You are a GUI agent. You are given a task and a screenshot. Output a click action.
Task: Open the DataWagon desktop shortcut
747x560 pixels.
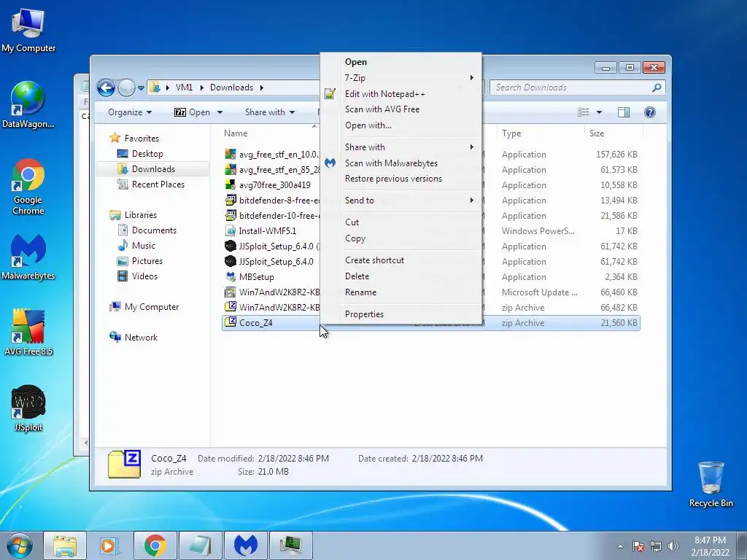pyautogui.click(x=28, y=105)
